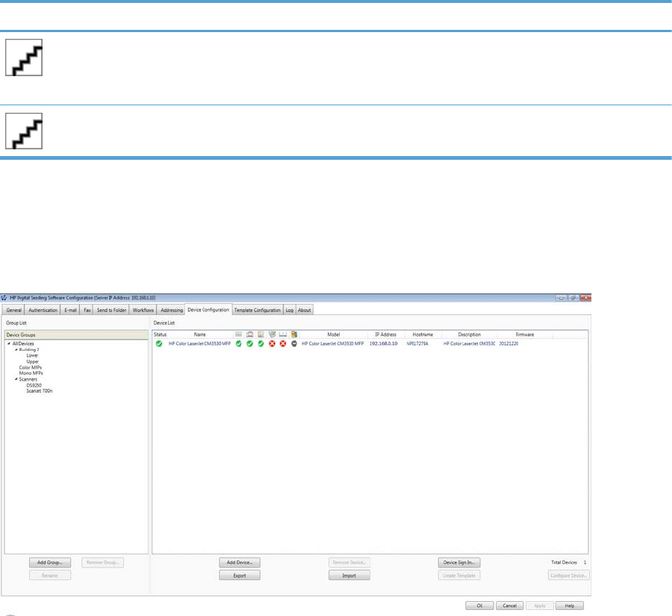The height and width of the screenshot is (616, 672).
Task: Select the Mono MFPs group
Action: (31, 373)
